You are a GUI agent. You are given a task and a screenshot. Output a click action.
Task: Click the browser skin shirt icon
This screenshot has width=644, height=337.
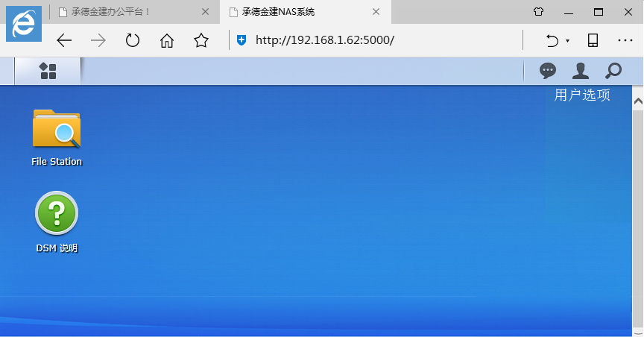(x=538, y=12)
